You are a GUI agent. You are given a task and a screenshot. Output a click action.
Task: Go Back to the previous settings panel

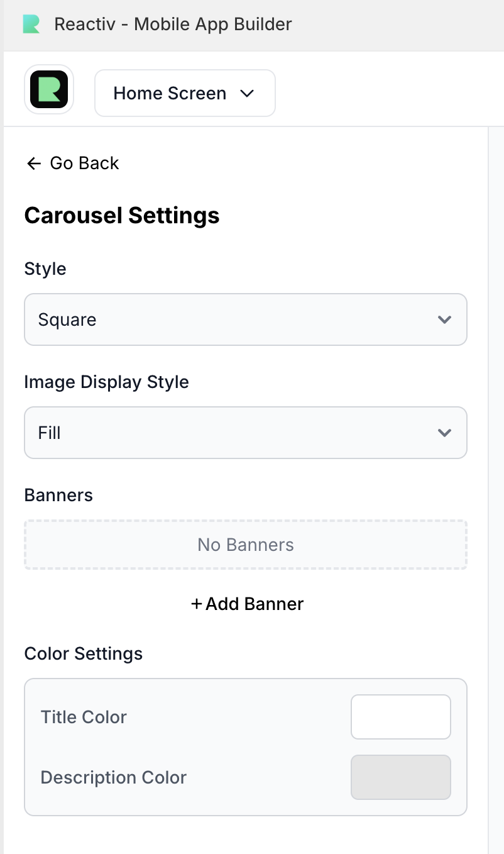72,164
